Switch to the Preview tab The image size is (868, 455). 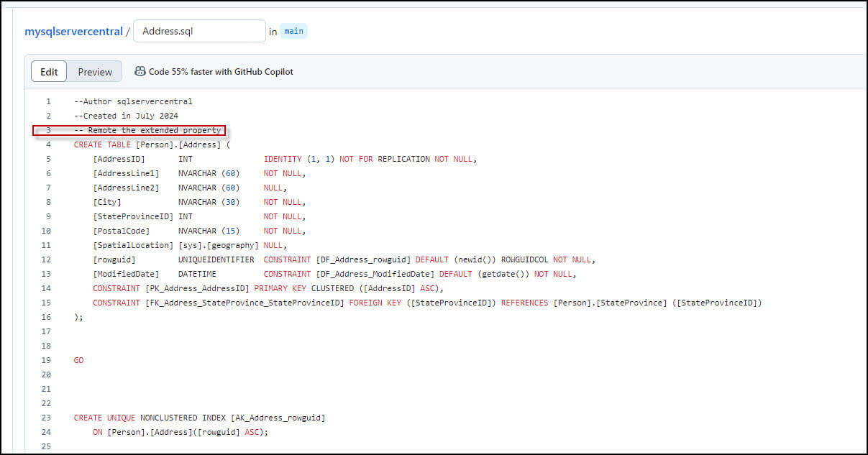coord(95,72)
